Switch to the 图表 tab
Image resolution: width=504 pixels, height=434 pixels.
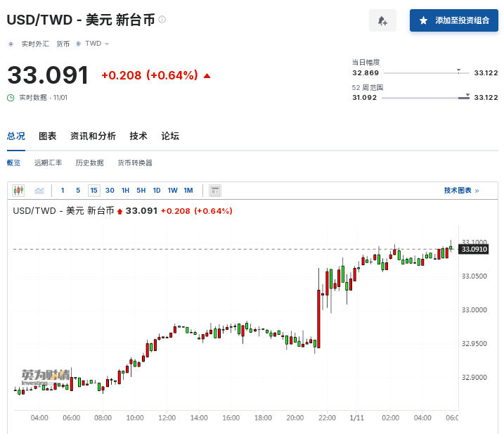pyautogui.click(x=48, y=136)
